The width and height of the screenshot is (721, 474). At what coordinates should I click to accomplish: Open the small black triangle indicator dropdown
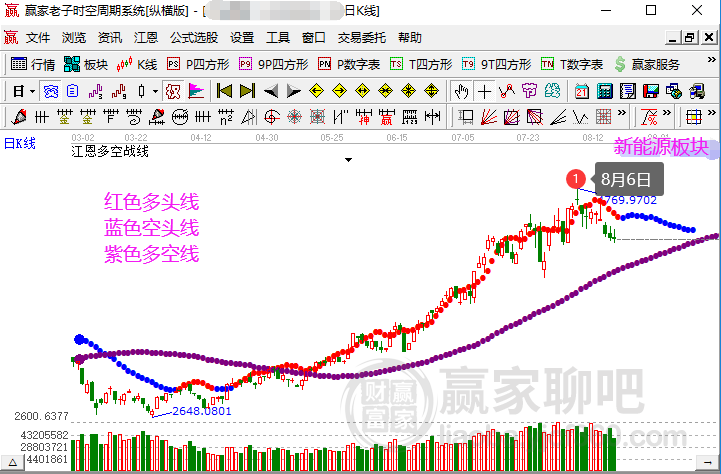pyautogui.click(x=349, y=160)
